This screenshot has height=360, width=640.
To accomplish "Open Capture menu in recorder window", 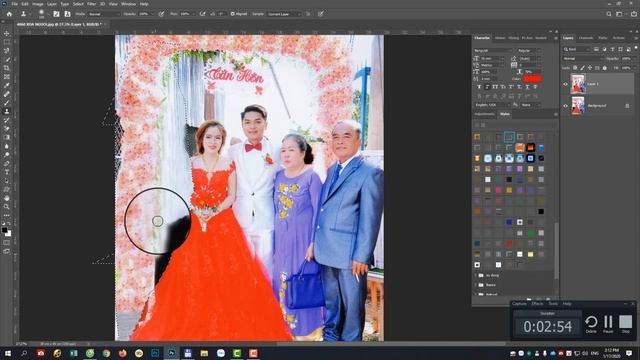I will [519, 304].
